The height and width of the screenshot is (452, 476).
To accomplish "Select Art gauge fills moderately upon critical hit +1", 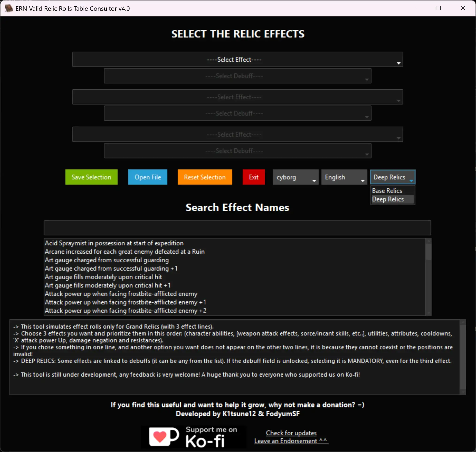I will pyautogui.click(x=108, y=285).
